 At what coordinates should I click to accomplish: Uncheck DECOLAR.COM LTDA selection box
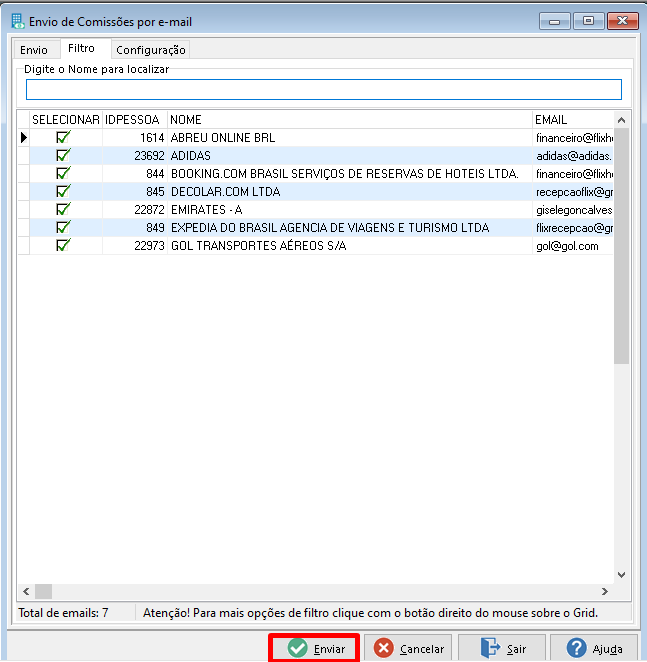tap(63, 192)
